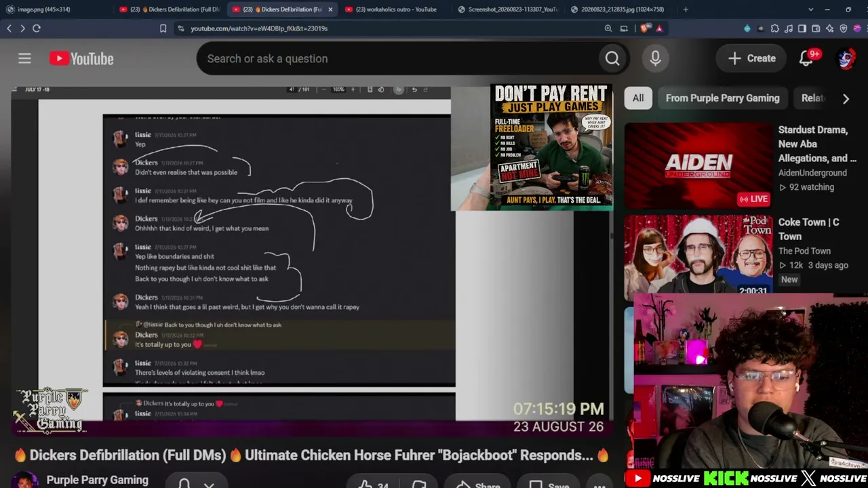Screen dimensions: 868x488
Task: Open Purple Parry Gaming channel avatar
Action: click(x=24, y=481)
